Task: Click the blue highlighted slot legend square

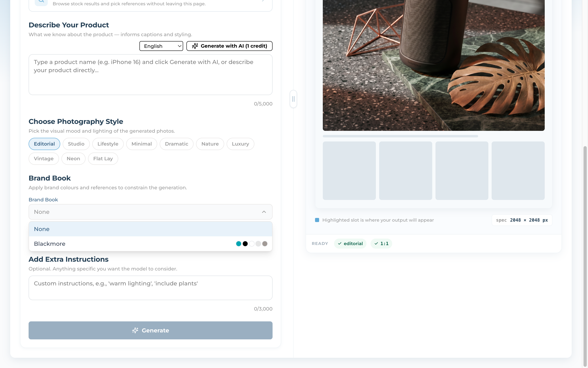Action: (x=317, y=220)
